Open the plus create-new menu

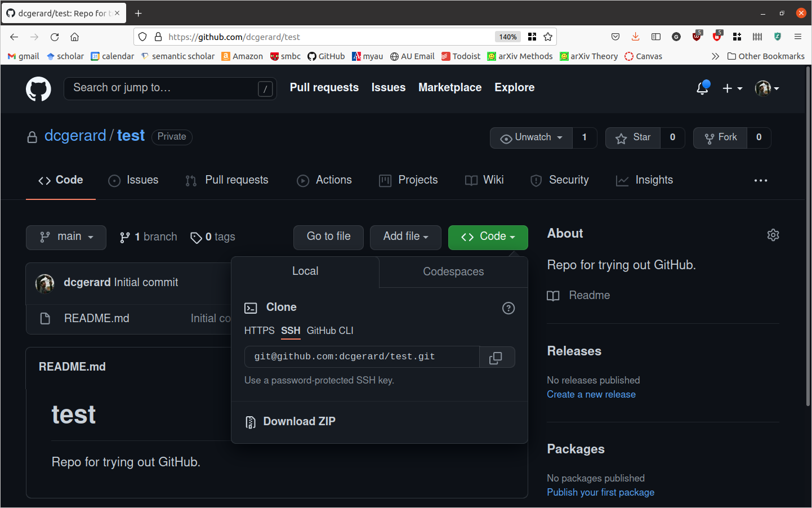coord(732,88)
